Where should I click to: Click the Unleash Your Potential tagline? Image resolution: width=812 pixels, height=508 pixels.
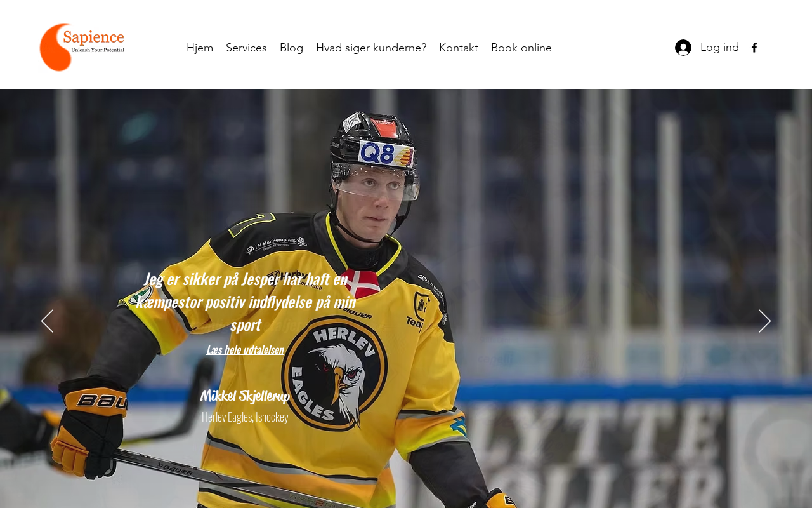[98, 50]
